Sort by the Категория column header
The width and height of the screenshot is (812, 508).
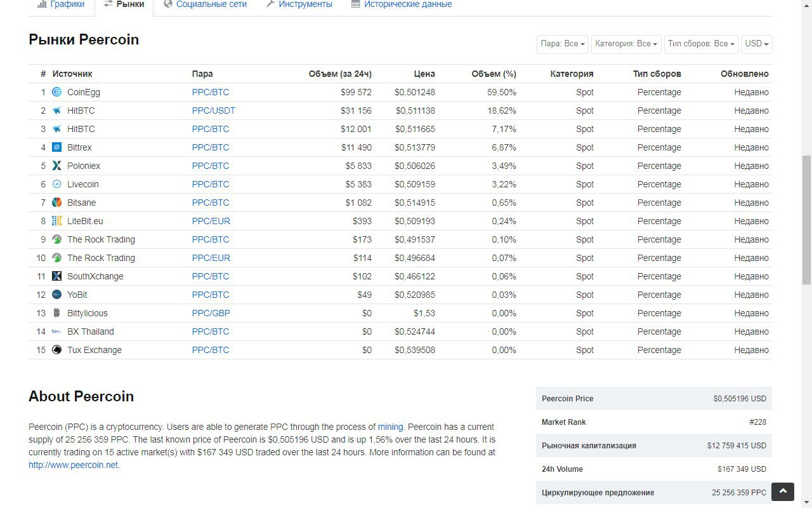pos(572,74)
